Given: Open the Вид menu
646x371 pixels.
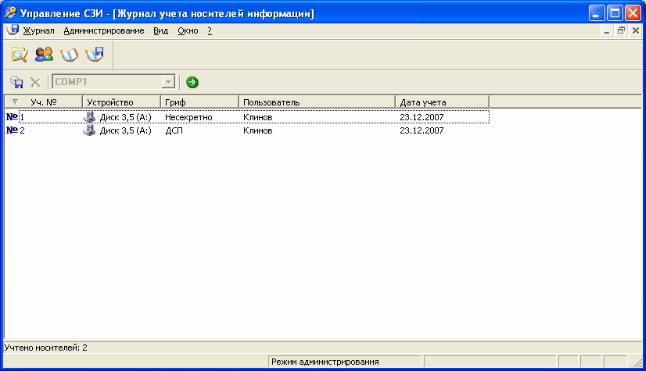Looking at the screenshot, I should (x=161, y=31).
